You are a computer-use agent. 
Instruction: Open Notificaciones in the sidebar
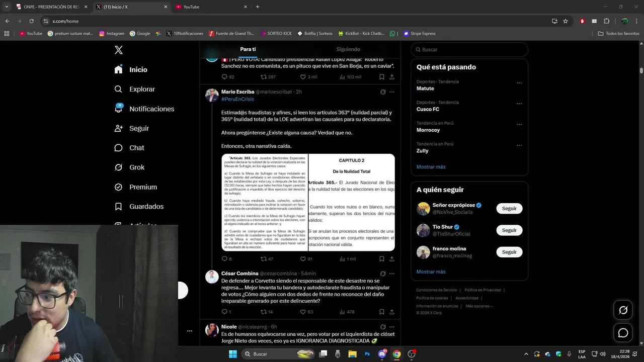(x=144, y=109)
